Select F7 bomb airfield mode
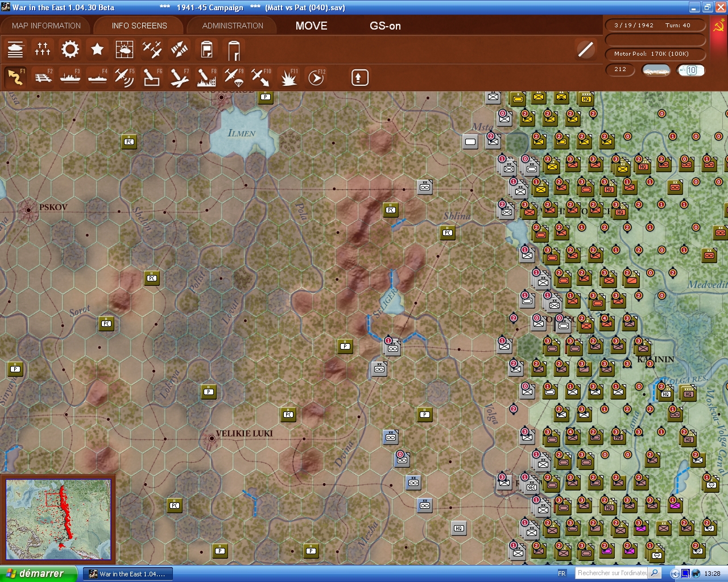728x582 pixels. click(x=179, y=77)
